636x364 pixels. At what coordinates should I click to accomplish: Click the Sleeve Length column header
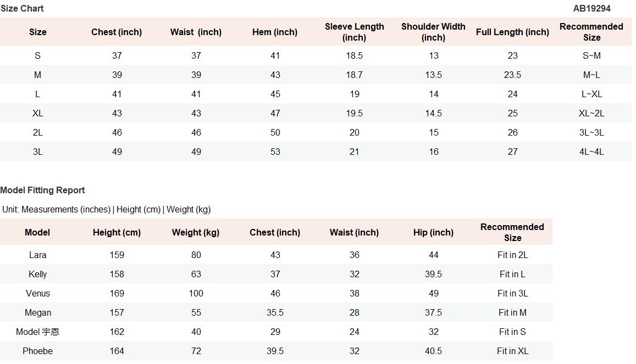pos(354,32)
